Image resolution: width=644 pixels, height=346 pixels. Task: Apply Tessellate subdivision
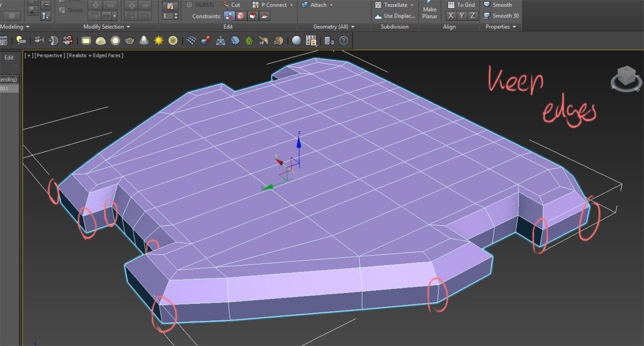[x=392, y=5]
